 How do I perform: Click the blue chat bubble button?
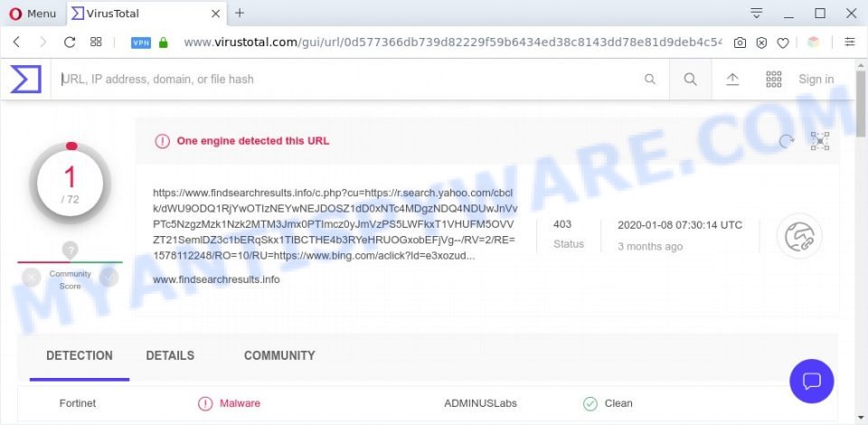pos(812,381)
